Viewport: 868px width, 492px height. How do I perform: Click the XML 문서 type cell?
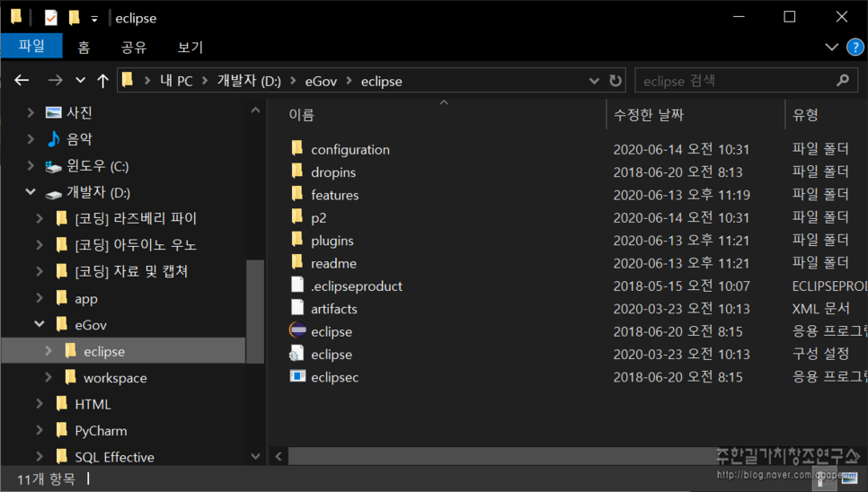click(x=821, y=309)
